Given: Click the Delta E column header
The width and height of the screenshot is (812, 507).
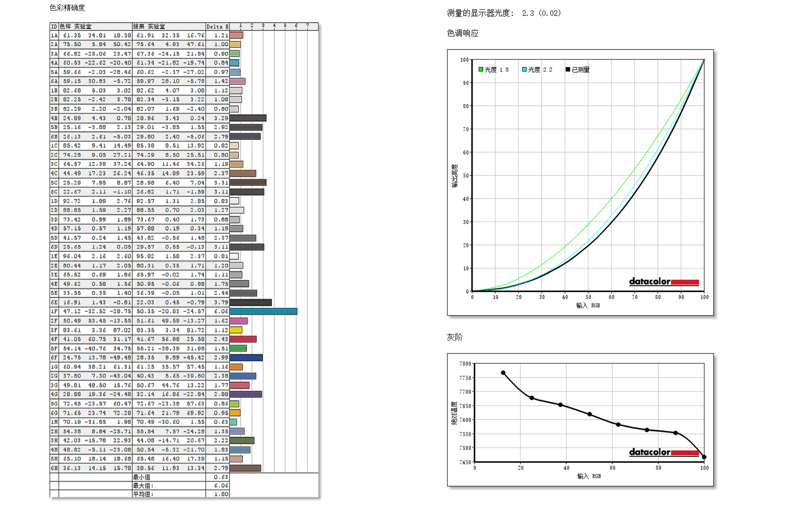Looking at the screenshot, I should (x=218, y=27).
